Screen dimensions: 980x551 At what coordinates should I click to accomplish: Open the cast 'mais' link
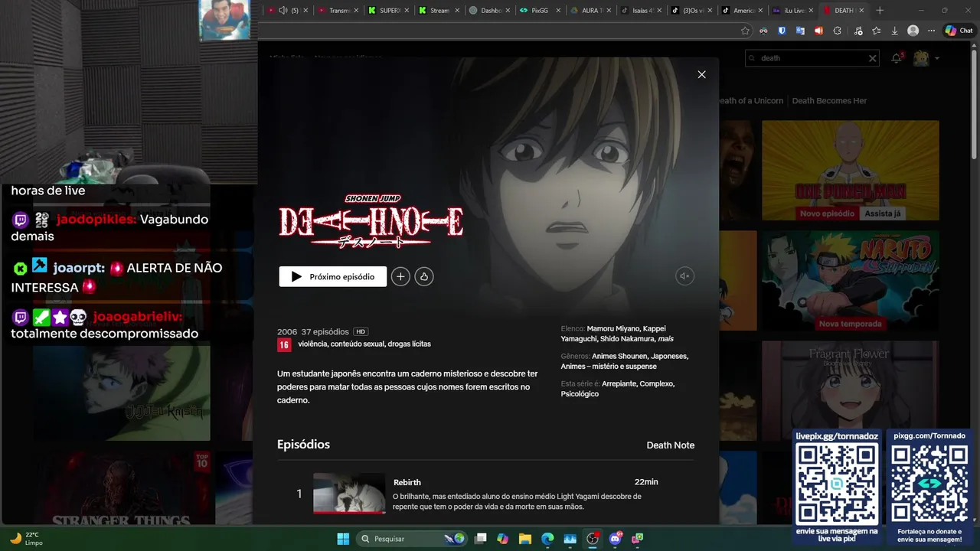[x=666, y=338]
